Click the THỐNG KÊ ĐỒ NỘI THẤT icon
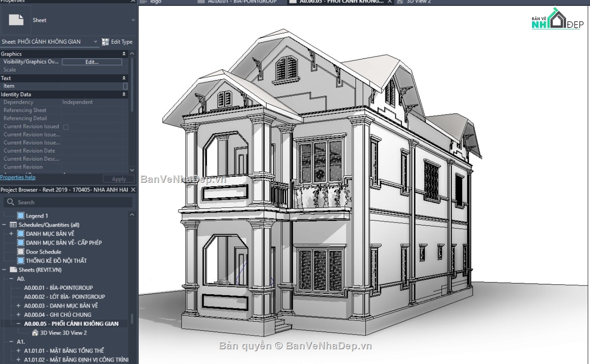Viewport: 590px width, 364px height. point(21,261)
